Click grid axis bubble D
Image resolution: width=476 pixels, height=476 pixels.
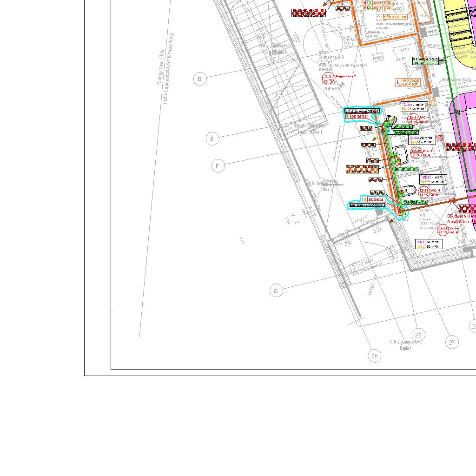coord(200,79)
